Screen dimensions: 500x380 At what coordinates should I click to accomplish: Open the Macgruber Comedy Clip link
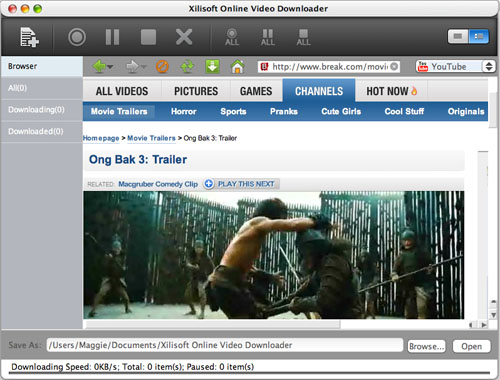click(158, 184)
